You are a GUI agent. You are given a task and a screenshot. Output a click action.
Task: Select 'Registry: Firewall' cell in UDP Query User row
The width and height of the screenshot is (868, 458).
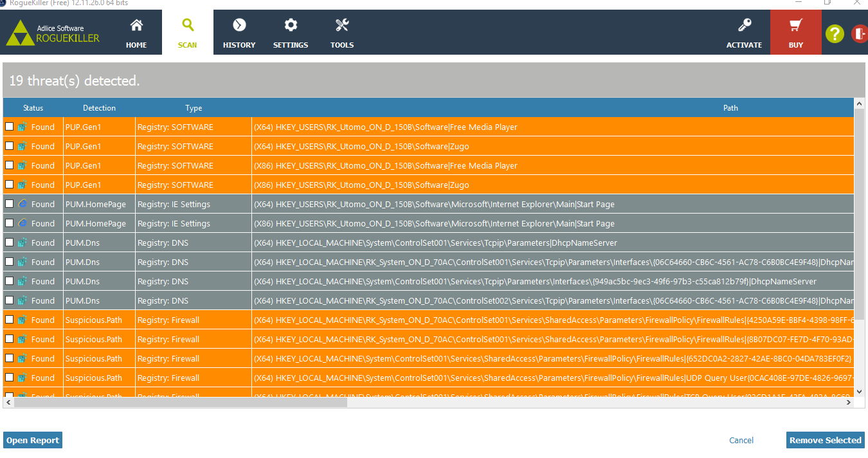(x=194, y=378)
